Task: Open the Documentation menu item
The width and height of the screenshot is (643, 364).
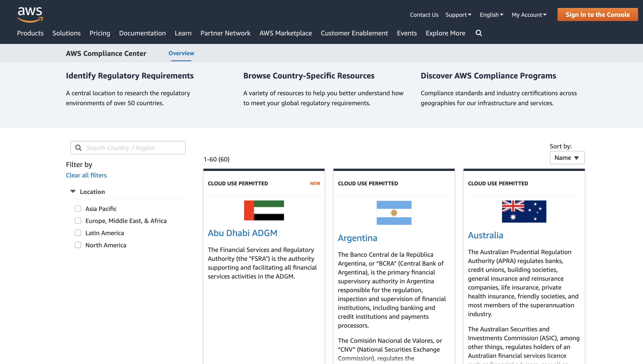Action: [142, 33]
